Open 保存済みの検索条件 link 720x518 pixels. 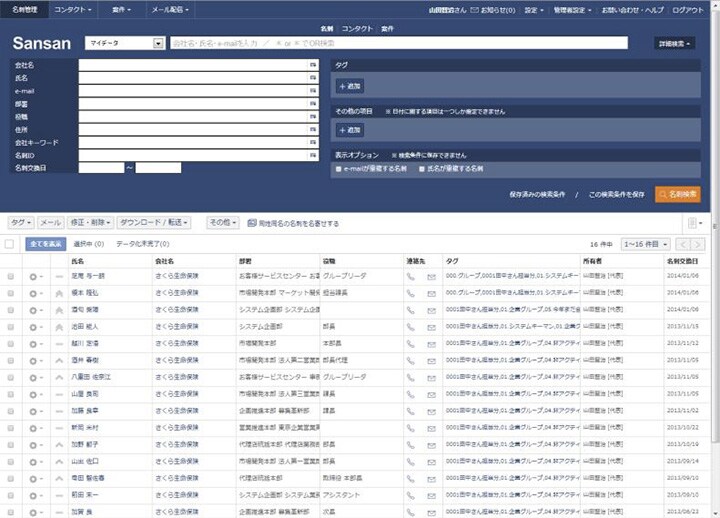pyautogui.click(x=537, y=195)
